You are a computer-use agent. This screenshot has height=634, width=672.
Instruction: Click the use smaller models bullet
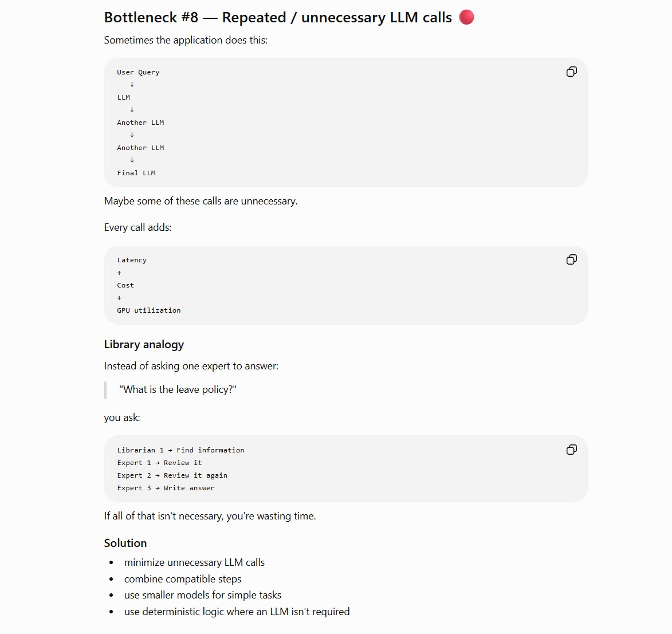pyautogui.click(x=203, y=595)
